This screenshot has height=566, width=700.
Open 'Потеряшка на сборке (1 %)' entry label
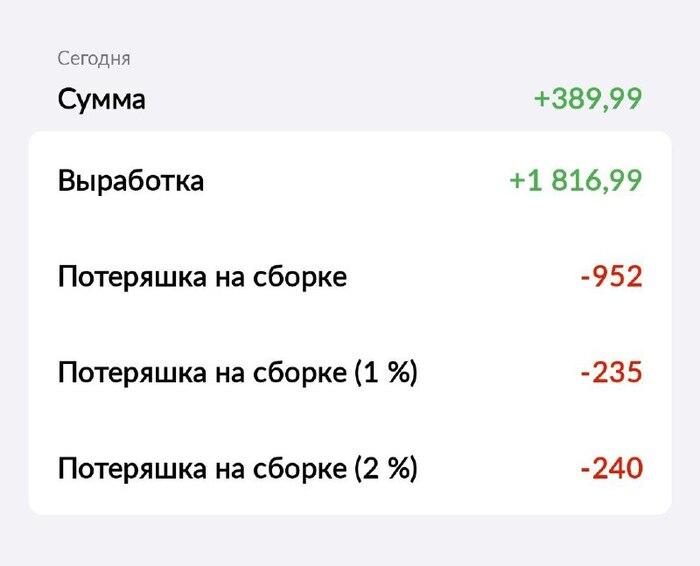click(x=237, y=373)
